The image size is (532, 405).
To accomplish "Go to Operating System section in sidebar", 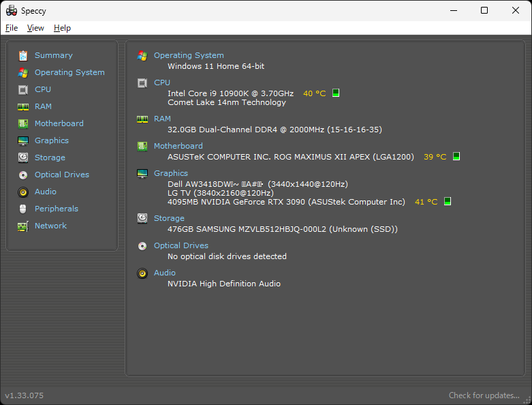I will (x=69, y=72).
